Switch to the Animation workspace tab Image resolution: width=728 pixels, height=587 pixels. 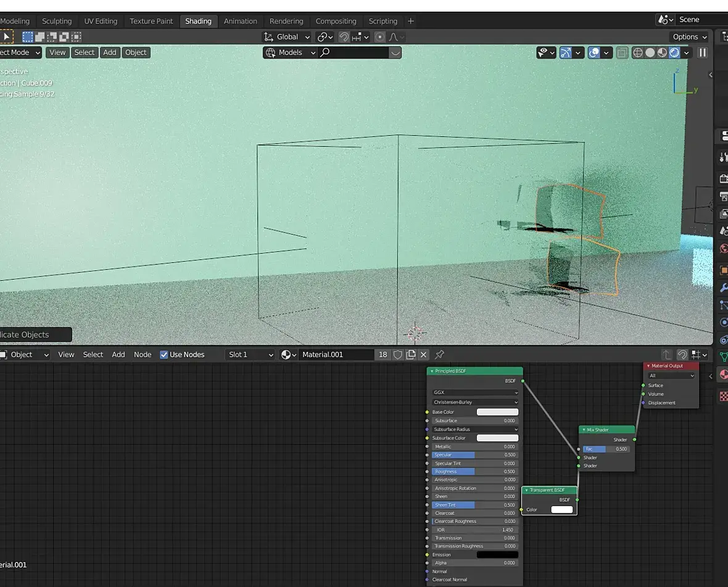pyautogui.click(x=240, y=21)
